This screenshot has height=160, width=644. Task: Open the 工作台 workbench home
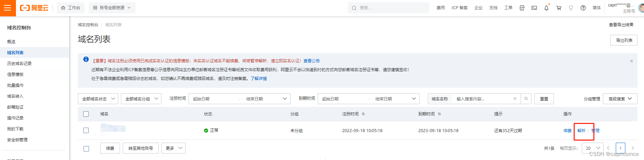[71, 8]
